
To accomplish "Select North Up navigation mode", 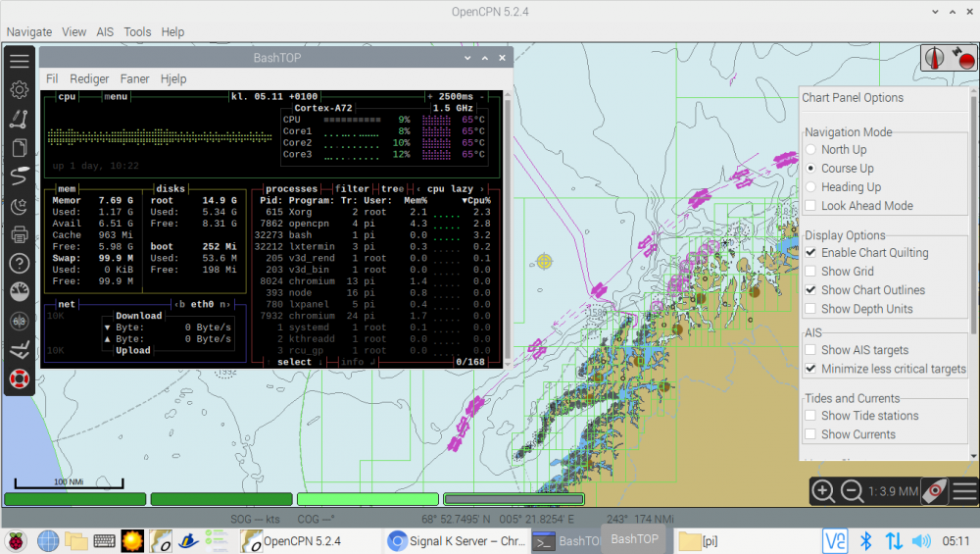I will (x=837, y=149).
